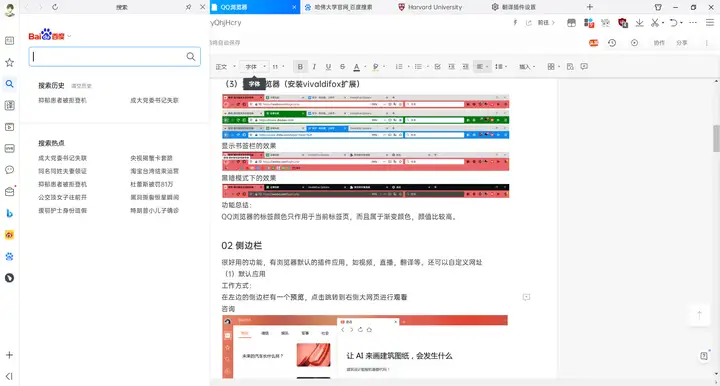720x386 pixels.
Task: Open the table grid dropdown
Action: click(x=553, y=67)
